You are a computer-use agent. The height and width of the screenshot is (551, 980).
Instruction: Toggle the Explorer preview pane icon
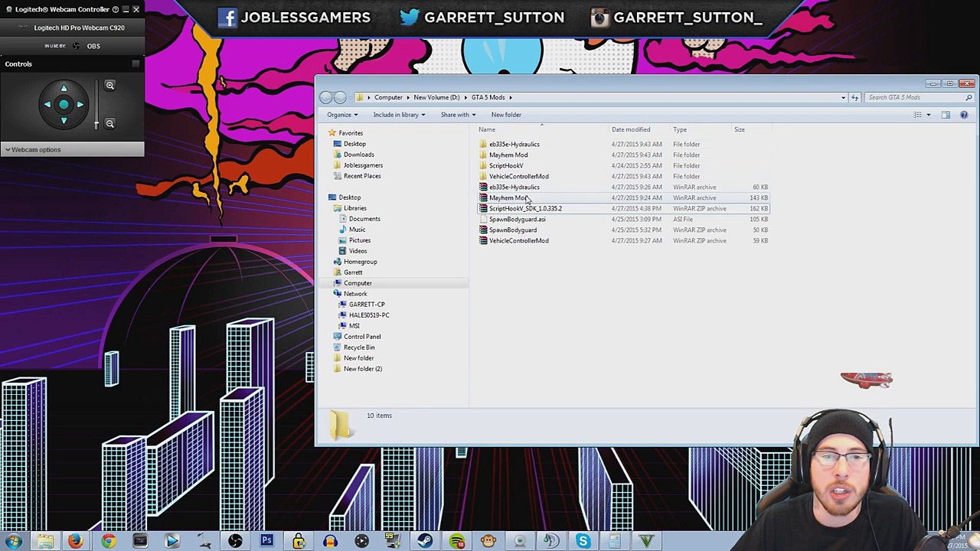(946, 115)
